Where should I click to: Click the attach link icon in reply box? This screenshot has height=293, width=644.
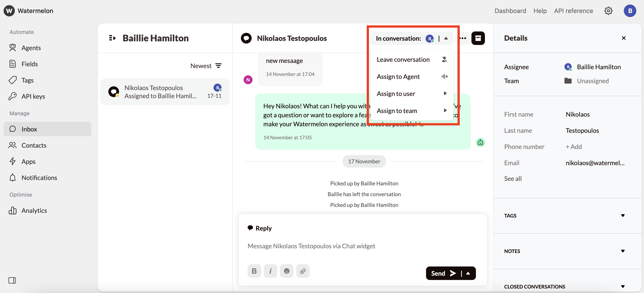coord(302,271)
